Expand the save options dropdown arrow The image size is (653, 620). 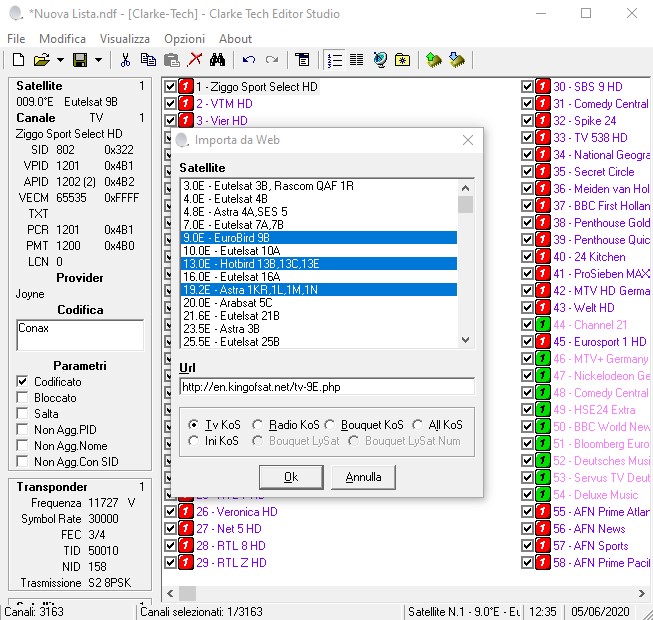pos(98,60)
